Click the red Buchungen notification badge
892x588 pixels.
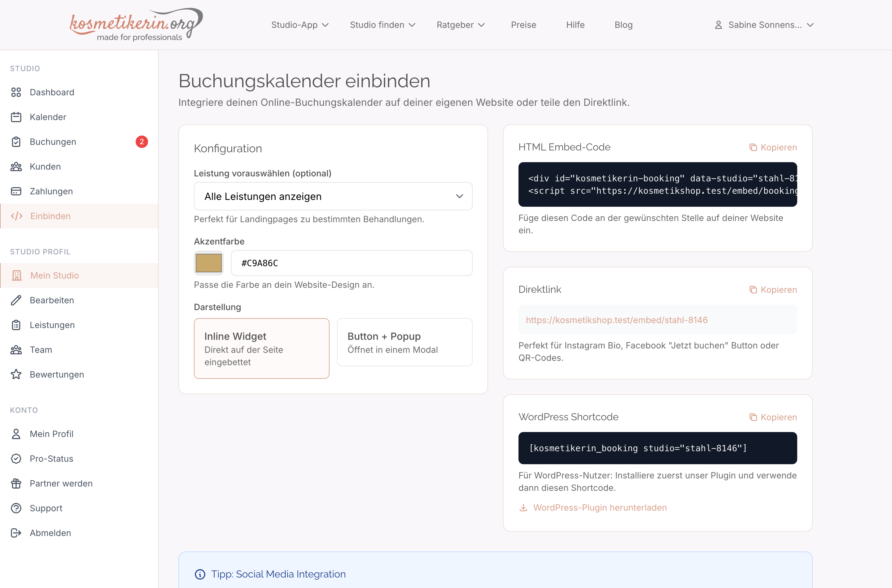pos(142,142)
